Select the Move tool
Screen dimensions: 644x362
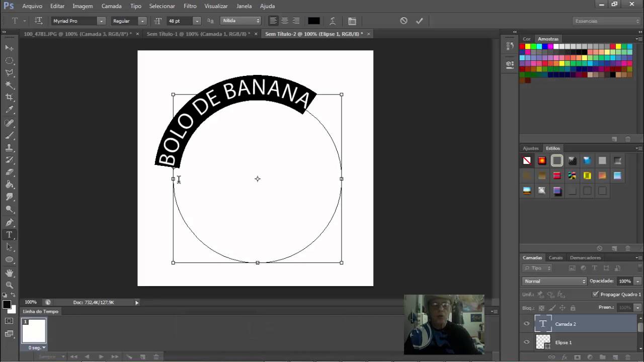coord(9,48)
